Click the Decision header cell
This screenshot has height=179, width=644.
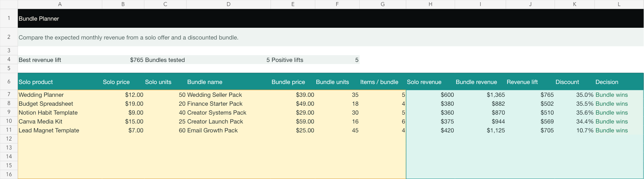[x=619, y=82]
